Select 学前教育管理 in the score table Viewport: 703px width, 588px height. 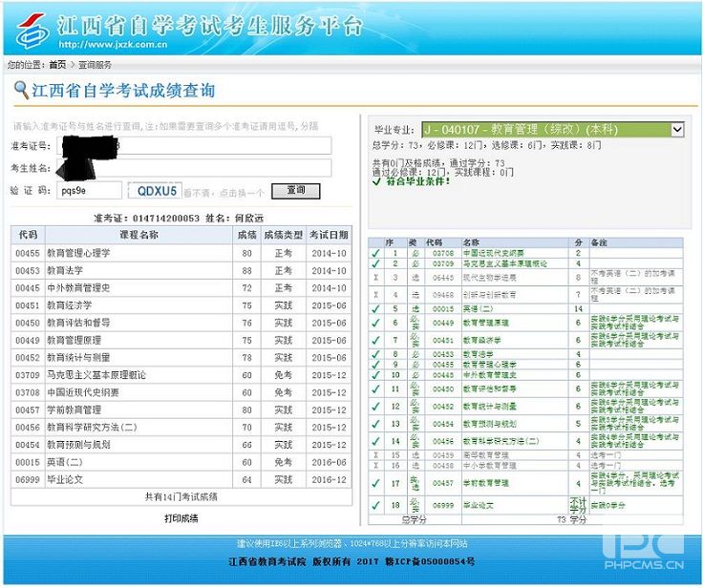(74, 410)
